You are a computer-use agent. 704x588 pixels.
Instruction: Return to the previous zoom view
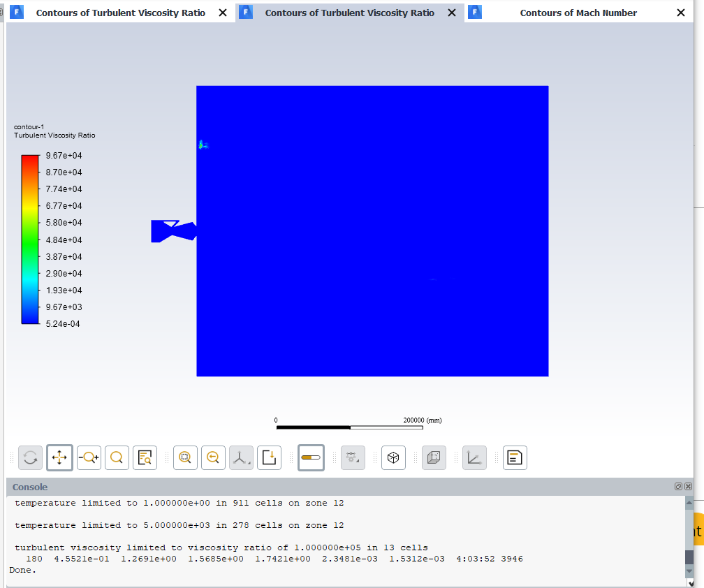pos(213,458)
